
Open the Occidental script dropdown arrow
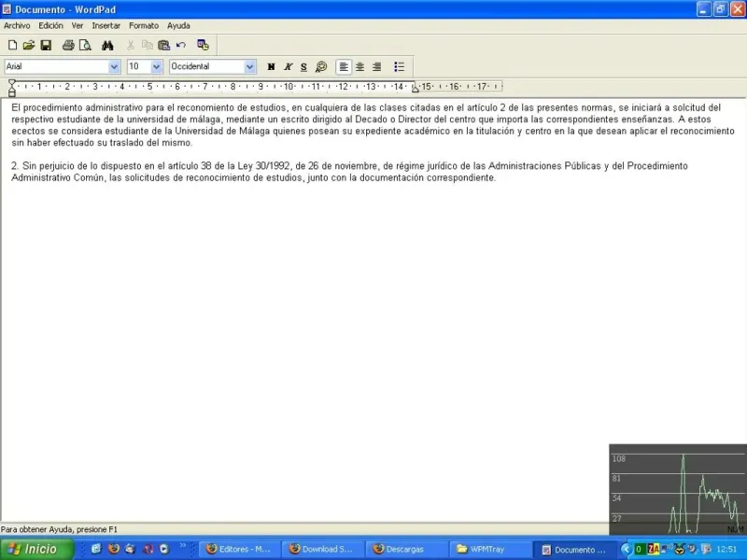click(249, 66)
